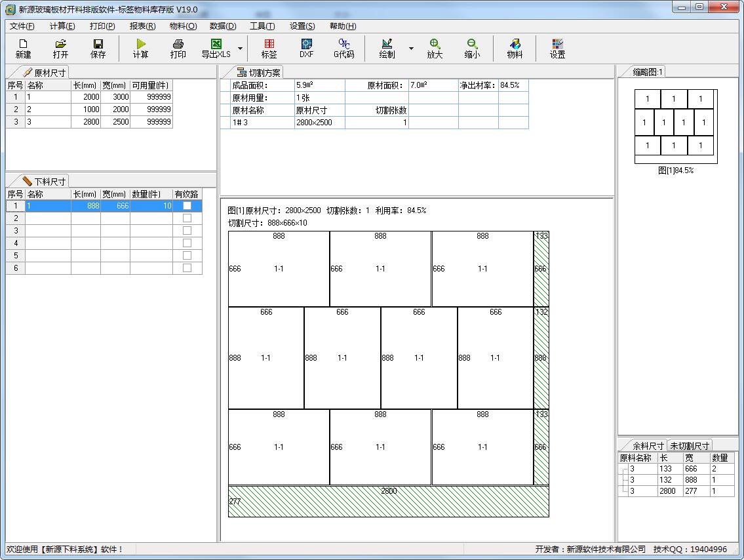Viewport: 744px width, 560px height.
Task: Generate G代码 from the toolbar
Action: [x=343, y=49]
